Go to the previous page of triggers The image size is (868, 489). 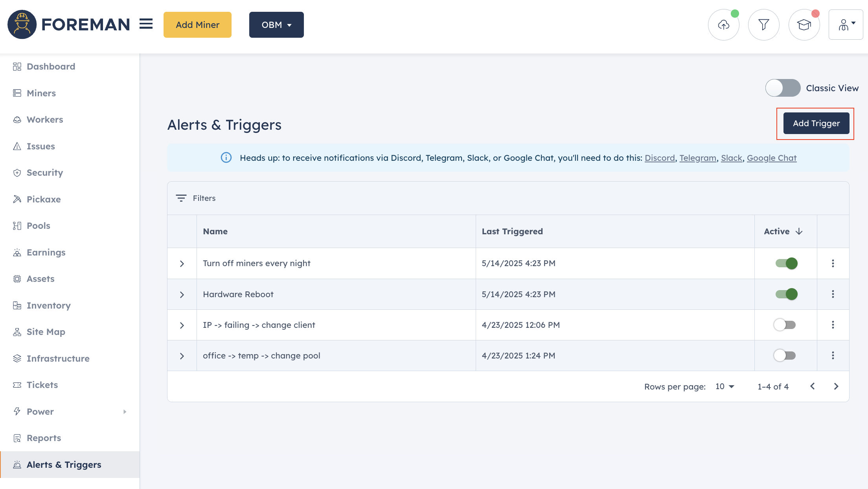point(812,386)
